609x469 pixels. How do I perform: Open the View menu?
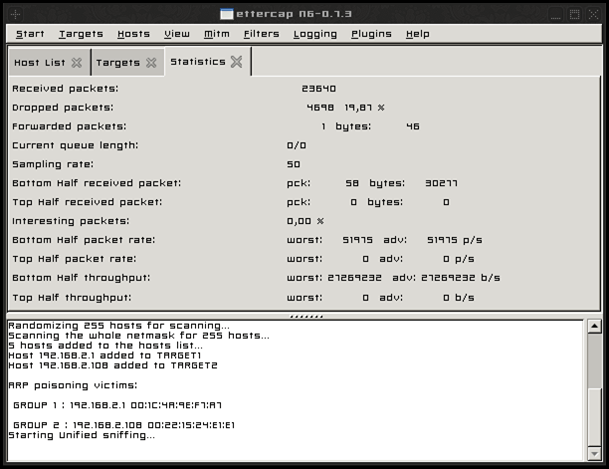177,34
